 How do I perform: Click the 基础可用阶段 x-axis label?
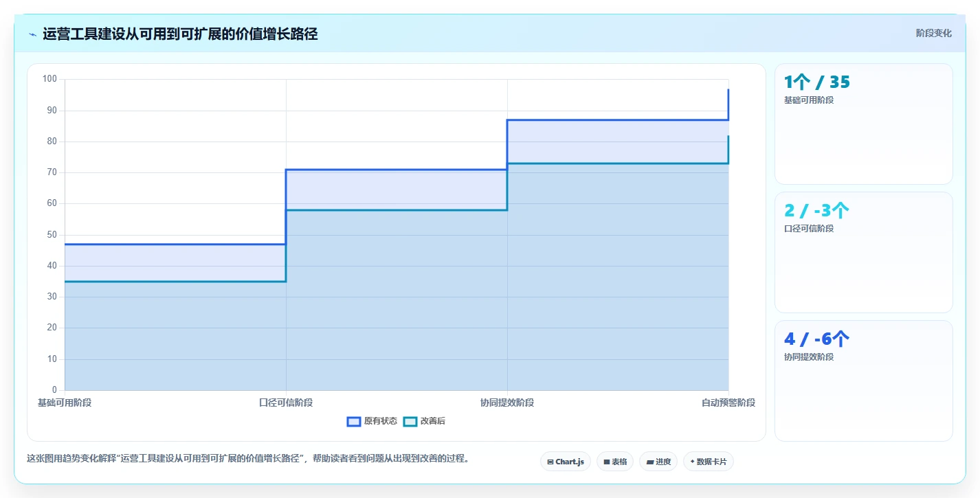click(65, 403)
